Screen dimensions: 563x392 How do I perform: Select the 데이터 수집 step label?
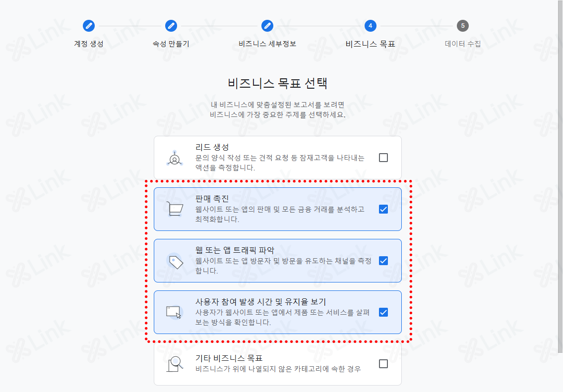(462, 44)
